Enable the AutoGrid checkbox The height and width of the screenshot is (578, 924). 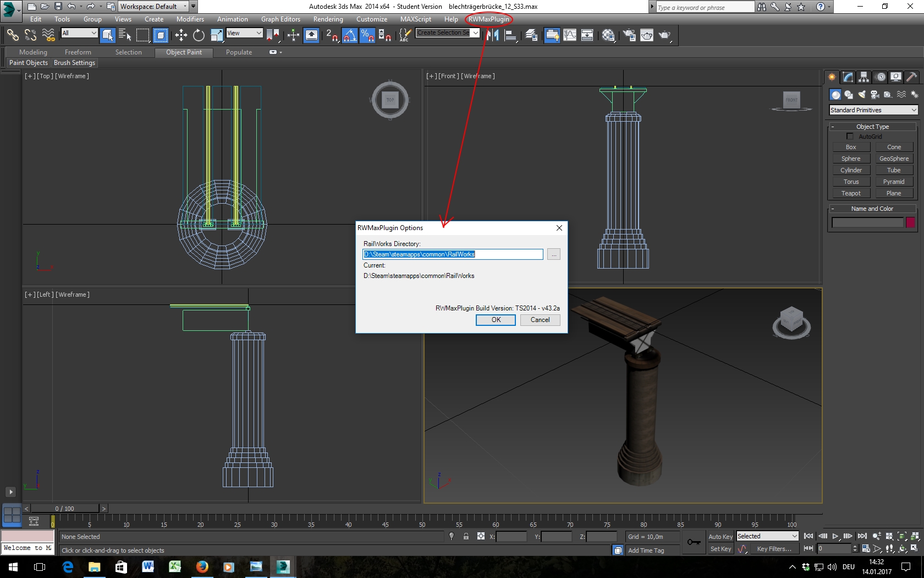pyautogui.click(x=850, y=137)
